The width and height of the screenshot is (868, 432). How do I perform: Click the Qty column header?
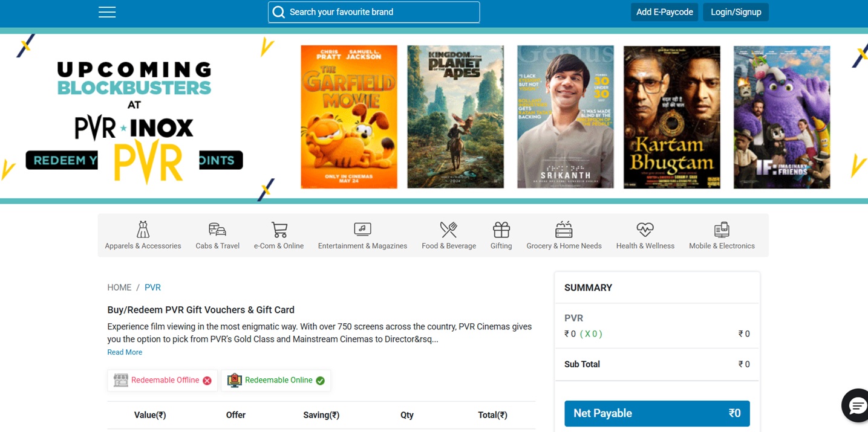point(407,415)
